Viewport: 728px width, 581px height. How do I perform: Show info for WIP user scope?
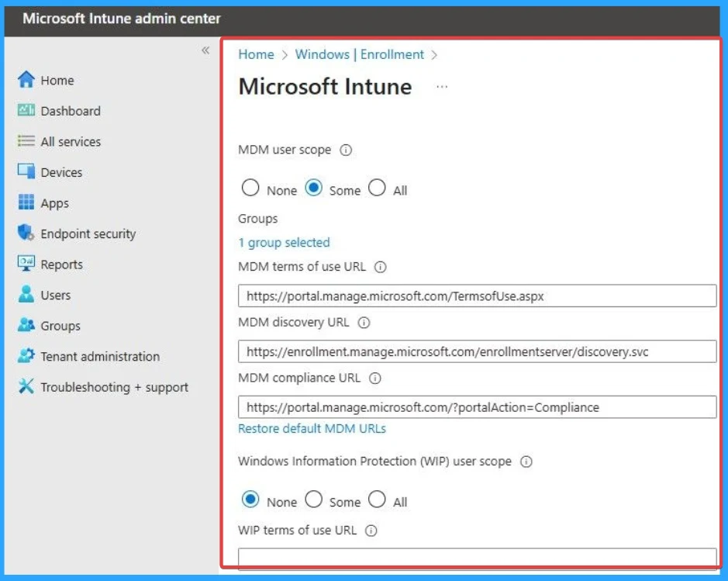coord(526,462)
